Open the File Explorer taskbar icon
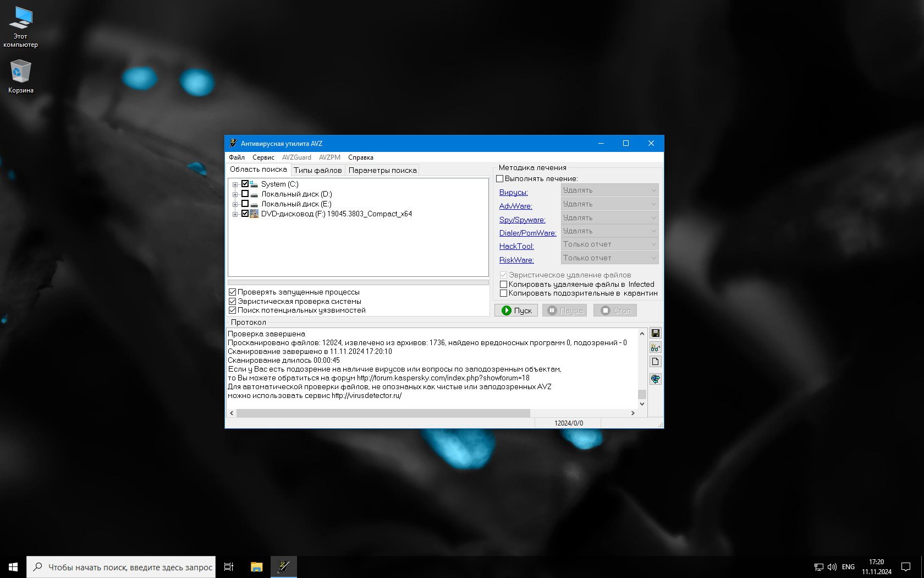 tap(256, 566)
